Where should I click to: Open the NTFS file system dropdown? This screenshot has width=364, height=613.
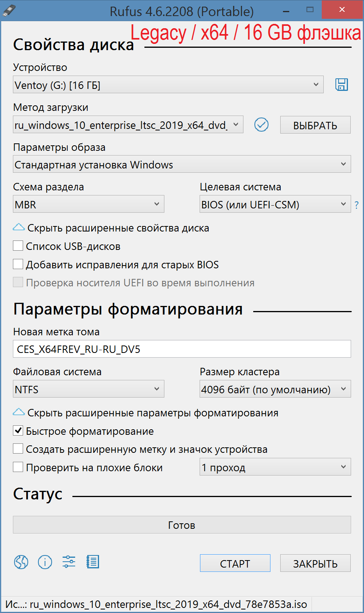point(88,389)
